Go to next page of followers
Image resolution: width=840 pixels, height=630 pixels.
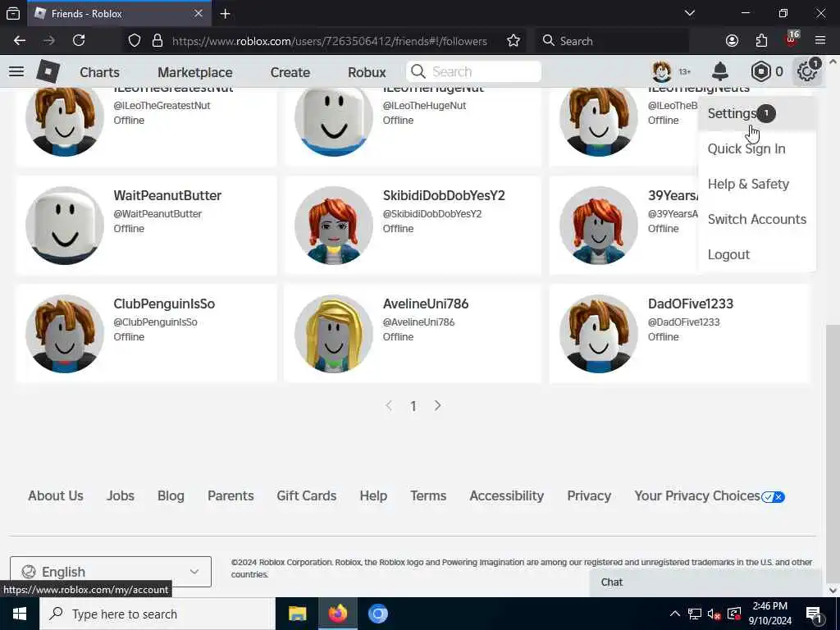pyautogui.click(x=438, y=405)
